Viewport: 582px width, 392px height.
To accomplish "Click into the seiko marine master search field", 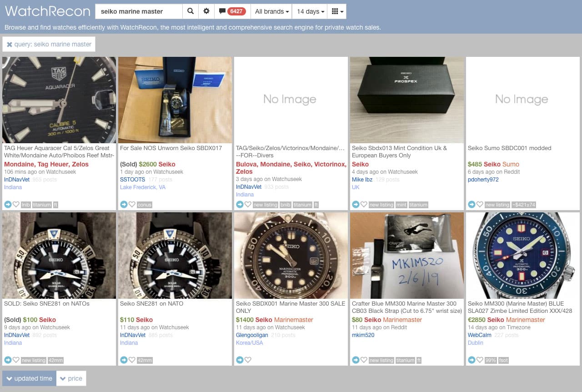I will pos(139,11).
